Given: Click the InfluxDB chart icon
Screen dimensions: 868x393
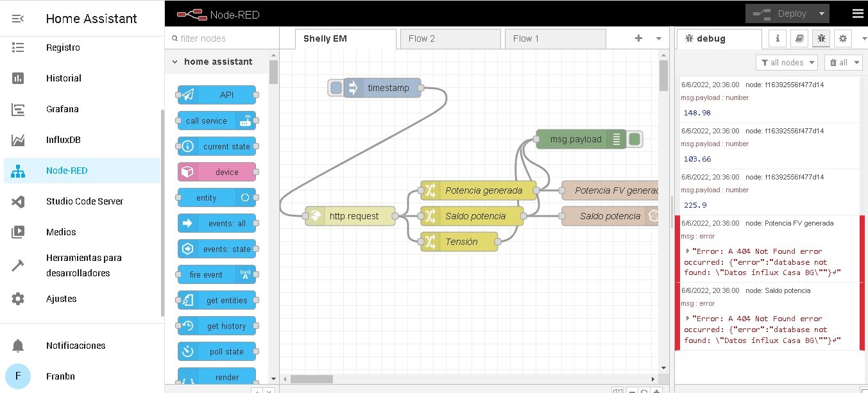Looking at the screenshot, I should point(18,140).
